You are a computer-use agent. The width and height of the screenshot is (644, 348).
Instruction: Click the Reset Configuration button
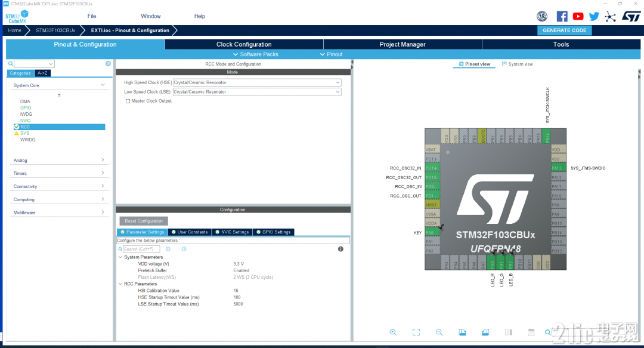coord(144,221)
